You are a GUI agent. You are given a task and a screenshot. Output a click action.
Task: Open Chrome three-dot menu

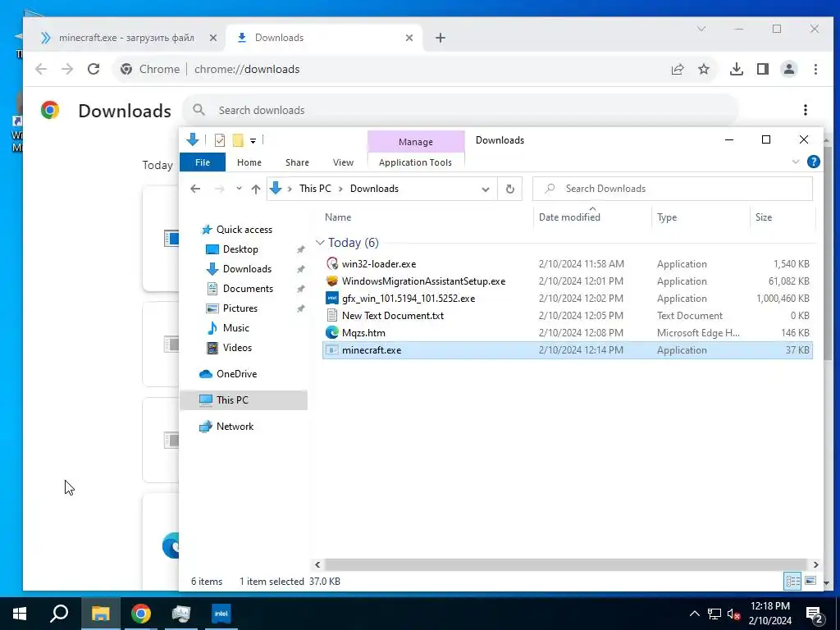click(x=815, y=69)
